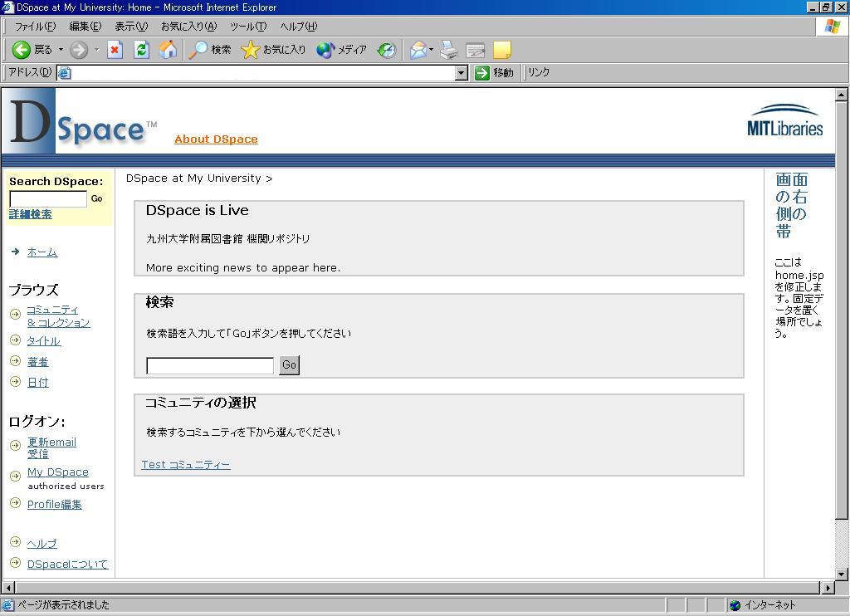This screenshot has width=850, height=616.
Task: Click bullet icon beside タイトル link
Action: pyautogui.click(x=15, y=340)
